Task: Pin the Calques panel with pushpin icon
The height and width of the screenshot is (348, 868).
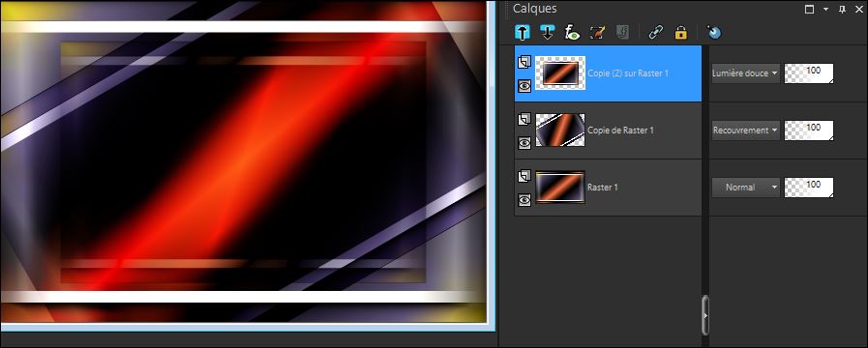Action: [842, 10]
